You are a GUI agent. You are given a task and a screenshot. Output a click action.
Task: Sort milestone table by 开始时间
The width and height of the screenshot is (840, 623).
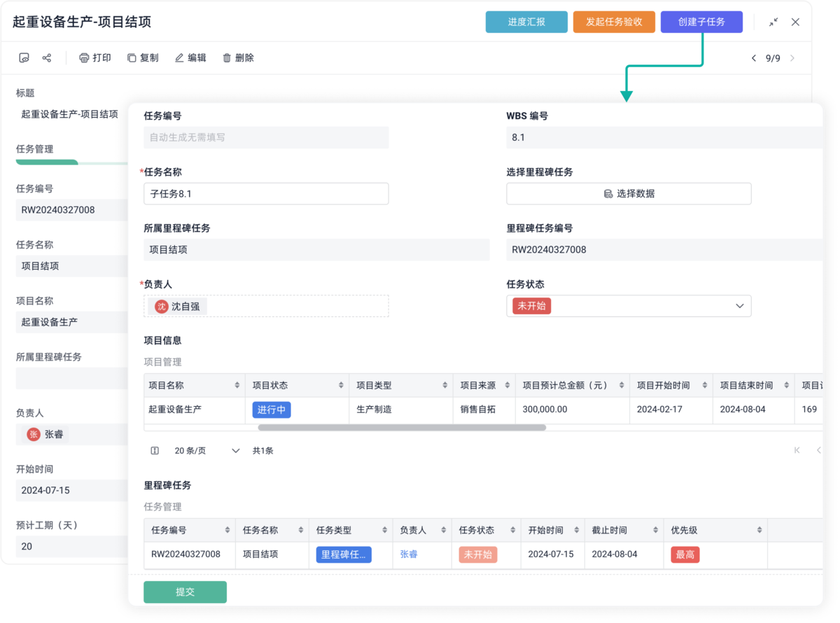pyautogui.click(x=577, y=531)
